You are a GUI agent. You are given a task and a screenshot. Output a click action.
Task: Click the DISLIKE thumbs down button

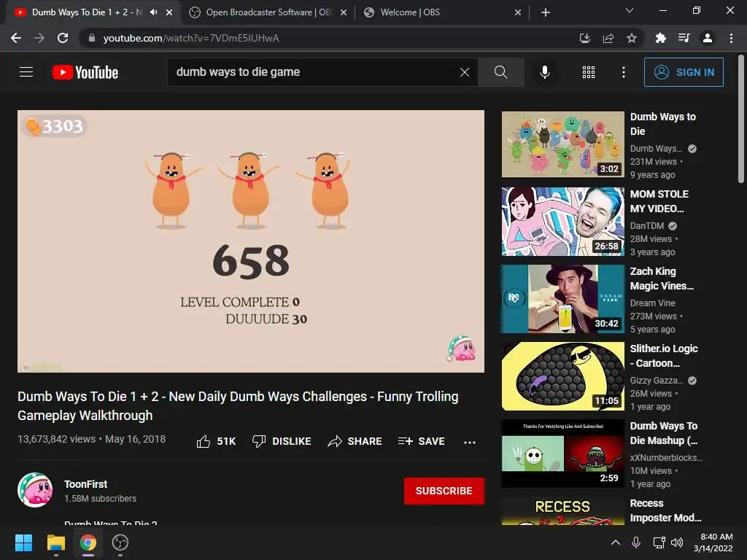282,441
